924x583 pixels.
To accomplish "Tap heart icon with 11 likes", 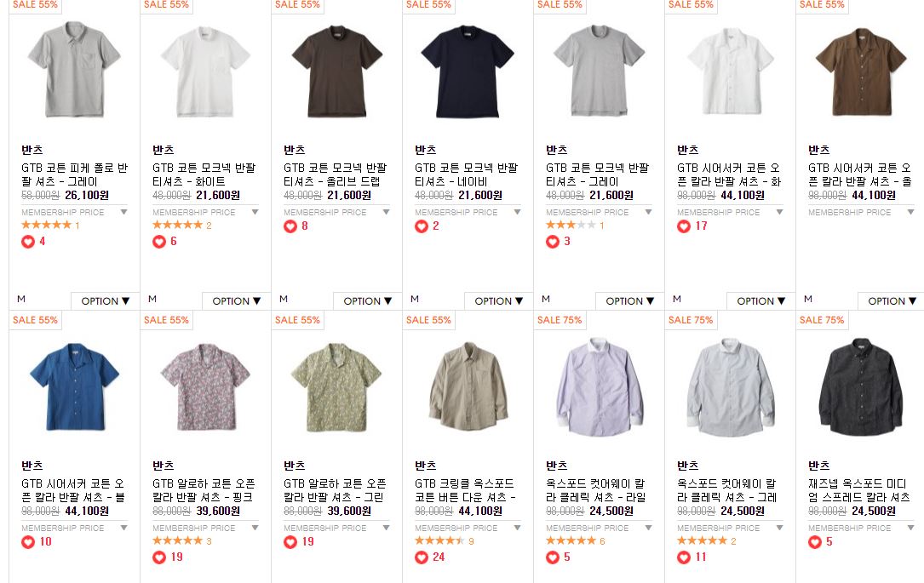I will click(684, 557).
